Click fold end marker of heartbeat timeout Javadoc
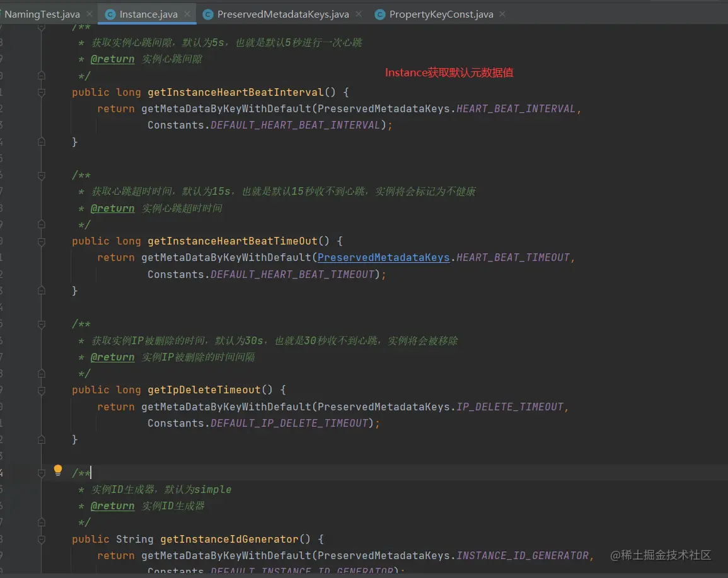Screen dimensions: 728x578 point(42,224)
